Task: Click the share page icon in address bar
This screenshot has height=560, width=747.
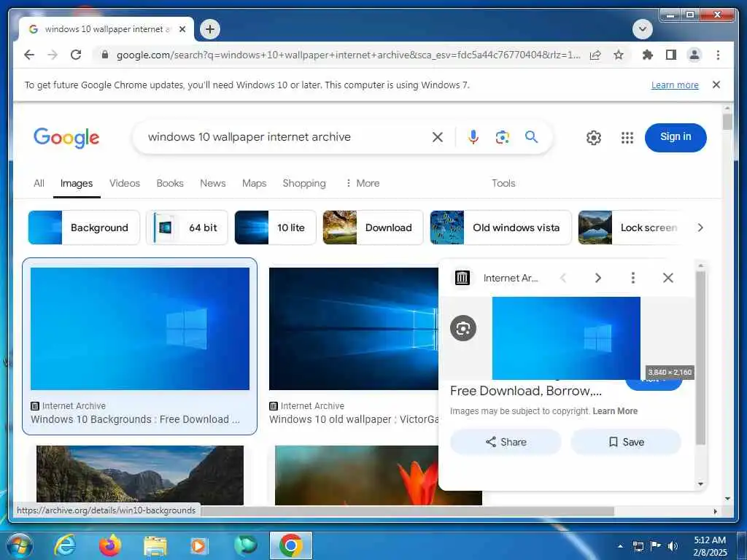Action: point(595,55)
